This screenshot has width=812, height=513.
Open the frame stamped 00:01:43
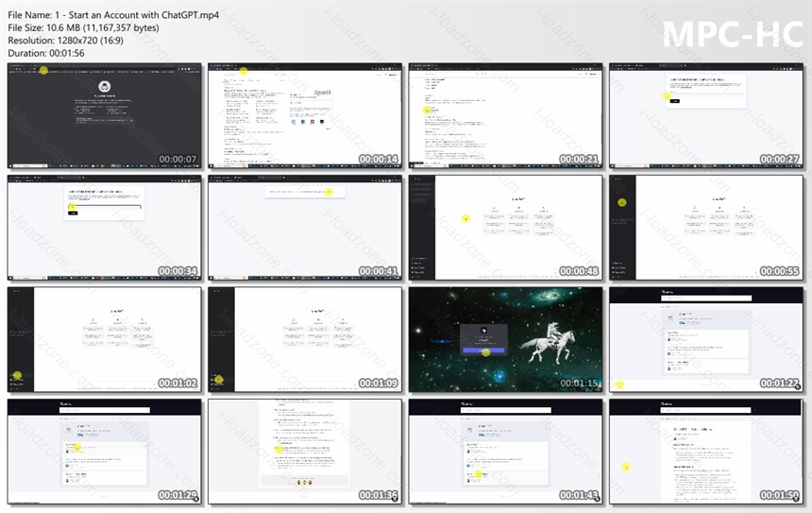pos(505,452)
